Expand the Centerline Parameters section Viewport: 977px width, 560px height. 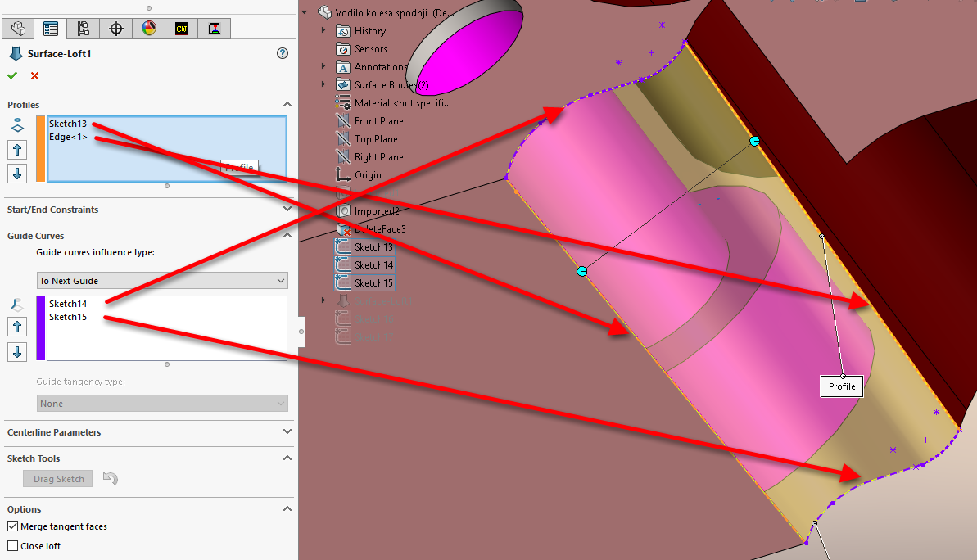287,432
